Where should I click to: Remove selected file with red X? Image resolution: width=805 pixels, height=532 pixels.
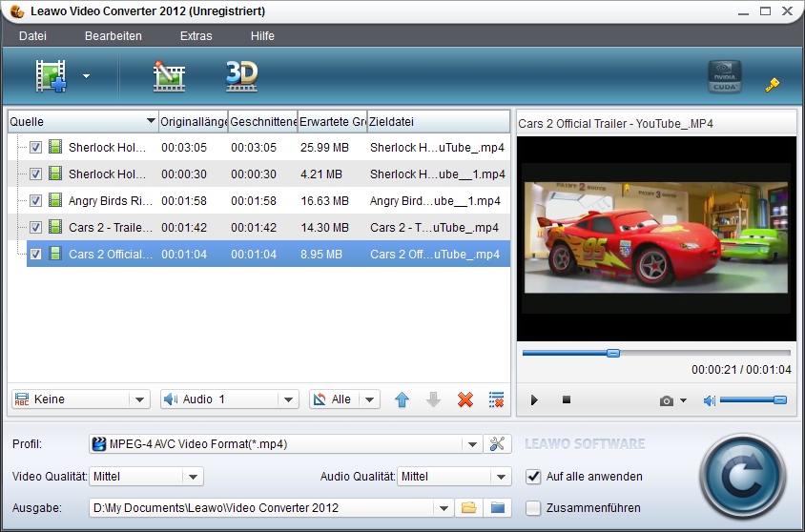click(464, 399)
